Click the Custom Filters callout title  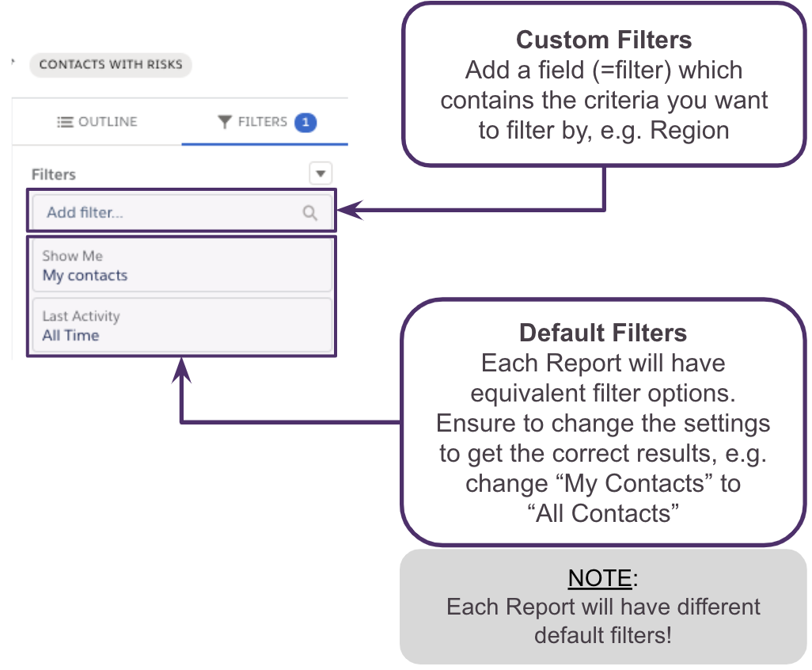[x=604, y=40]
